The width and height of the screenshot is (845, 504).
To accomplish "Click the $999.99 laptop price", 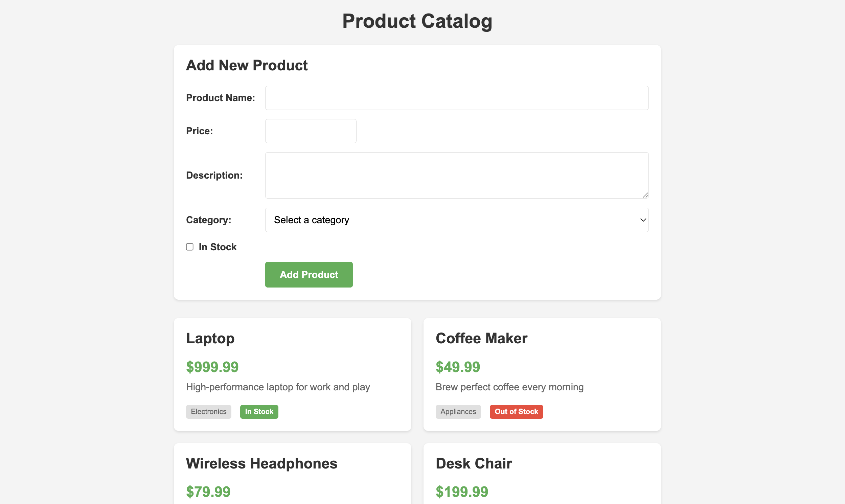I will pyautogui.click(x=212, y=367).
